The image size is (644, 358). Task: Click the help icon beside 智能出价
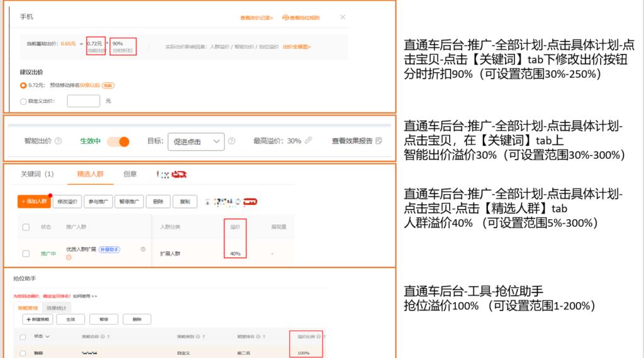(58, 141)
